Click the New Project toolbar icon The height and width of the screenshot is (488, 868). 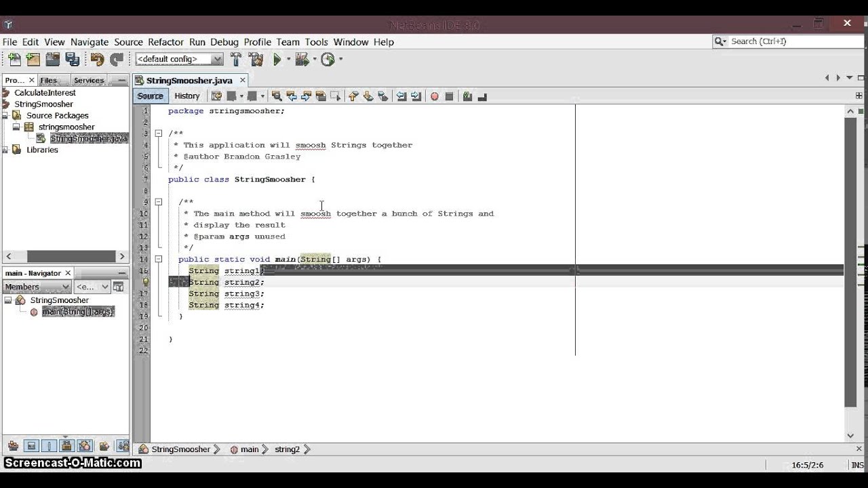[33, 60]
